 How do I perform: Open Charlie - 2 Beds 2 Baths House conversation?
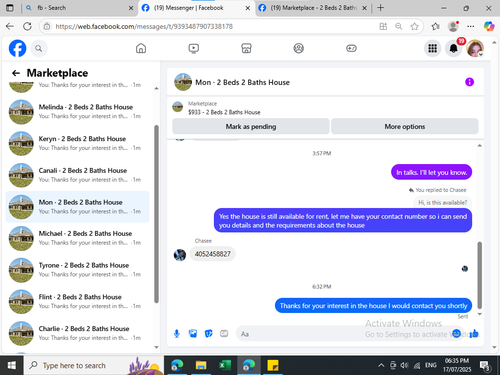(77, 333)
